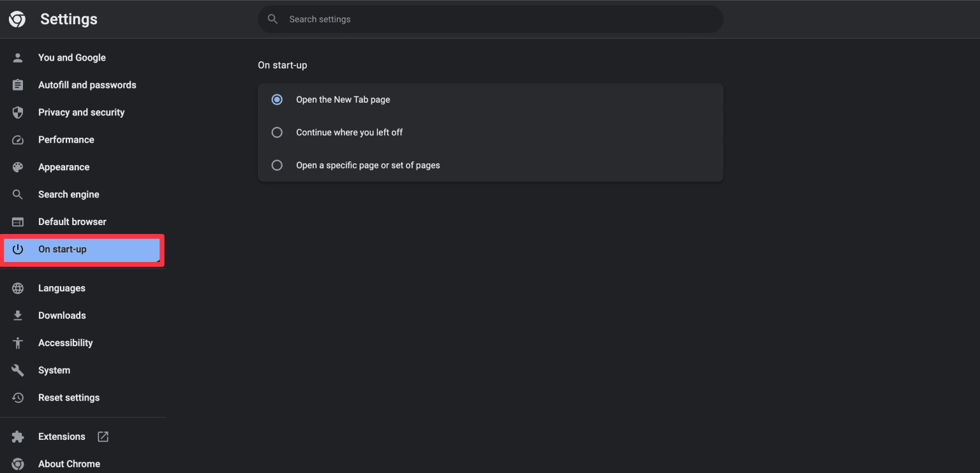Select Open a specific page or set of pages
Viewport: 980px width, 473px height.
[277, 165]
